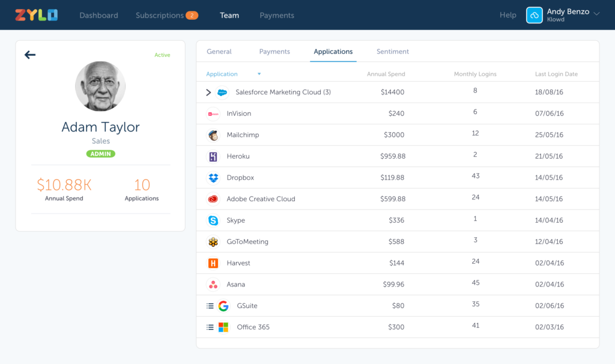Viewport: 615px width, 364px height.
Task: Click the Harvest app icon
Action: [213, 263]
